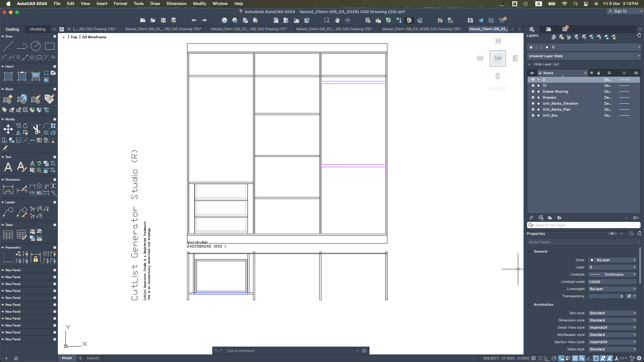The width and height of the screenshot is (644, 362).
Task: Hide the Drawers layer
Action: (533, 97)
